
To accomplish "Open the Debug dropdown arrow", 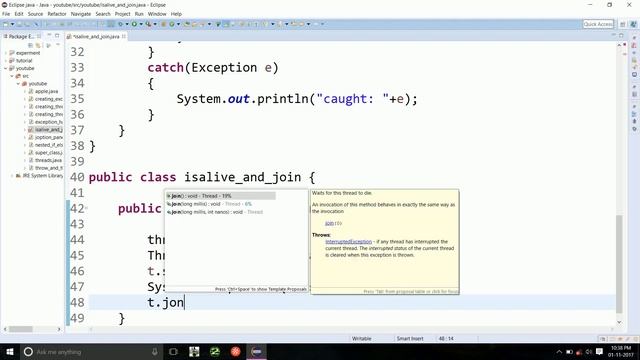I will (x=127, y=24).
